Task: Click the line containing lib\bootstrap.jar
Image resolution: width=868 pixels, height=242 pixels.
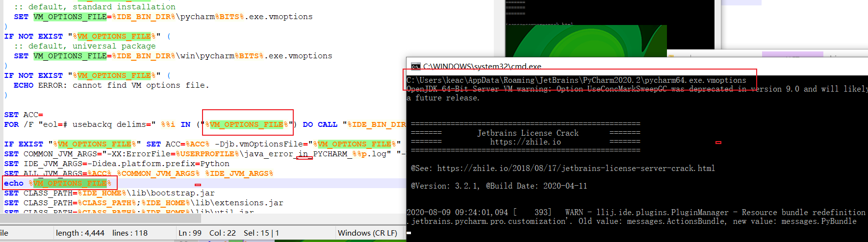Action: [109, 193]
